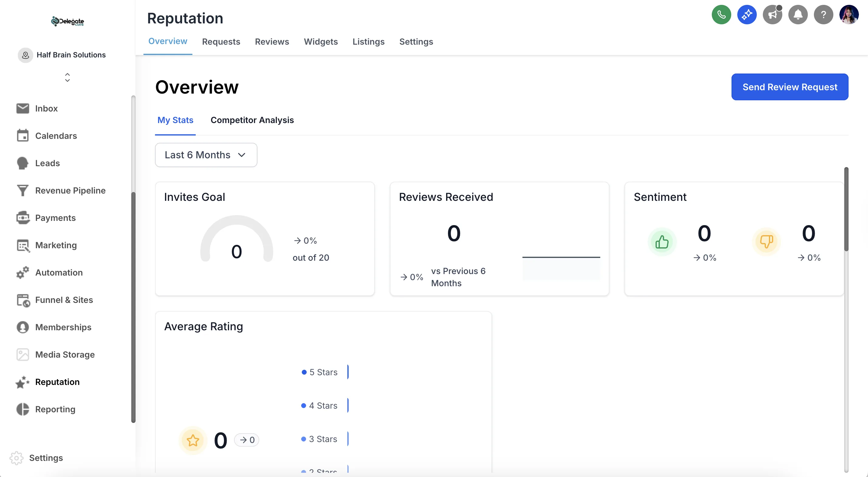868x477 pixels.
Task: Open the user profile avatar
Action: (849, 15)
